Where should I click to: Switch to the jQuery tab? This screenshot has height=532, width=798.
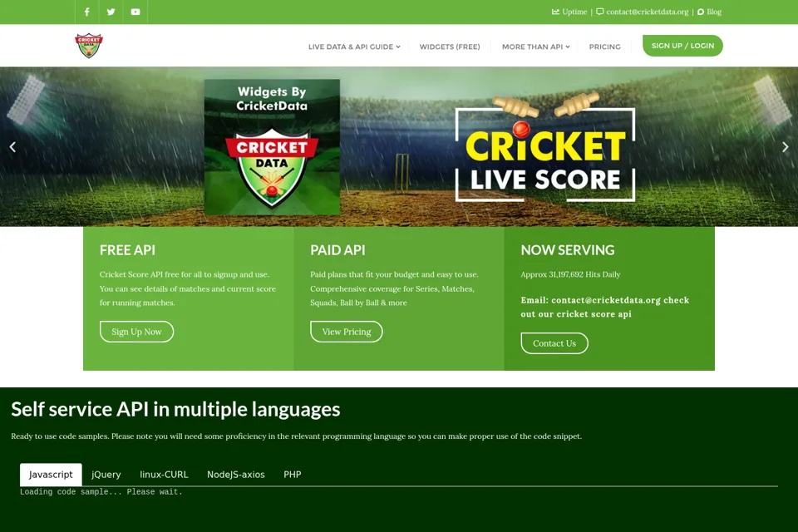coord(106,475)
